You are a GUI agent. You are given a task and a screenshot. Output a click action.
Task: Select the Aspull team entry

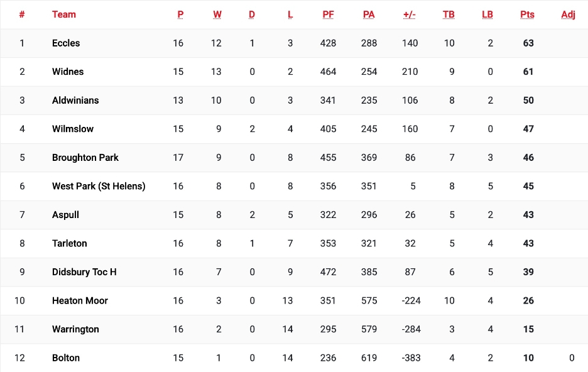66,215
